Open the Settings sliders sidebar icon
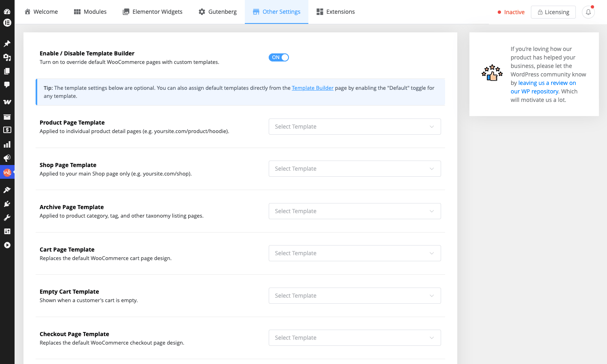This screenshot has height=364, width=607. tap(7, 231)
